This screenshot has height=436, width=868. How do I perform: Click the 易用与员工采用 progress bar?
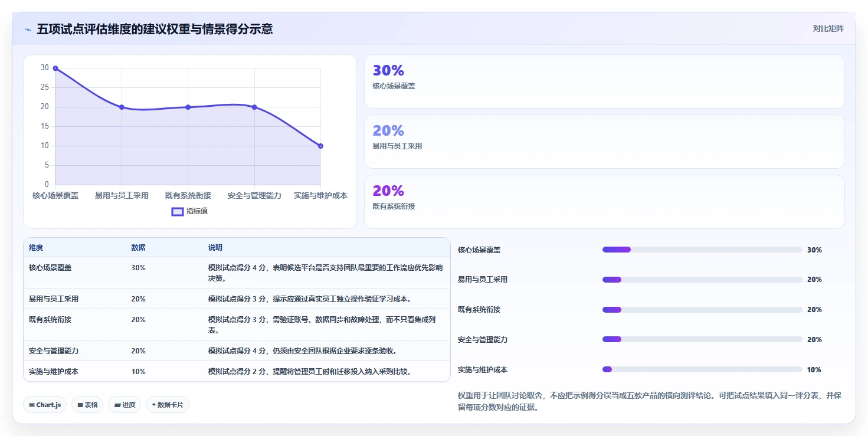[702, 280]
